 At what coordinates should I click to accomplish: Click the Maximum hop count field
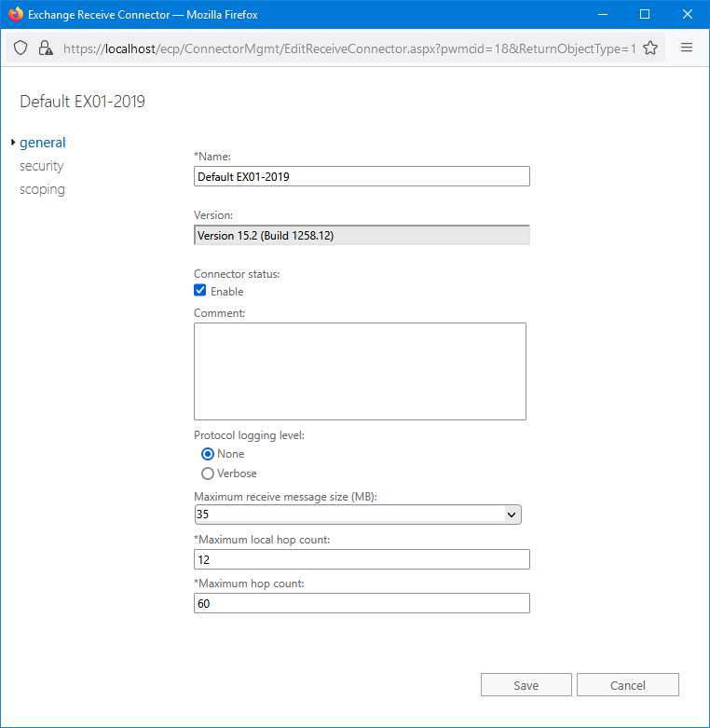[x=362, y=604]
